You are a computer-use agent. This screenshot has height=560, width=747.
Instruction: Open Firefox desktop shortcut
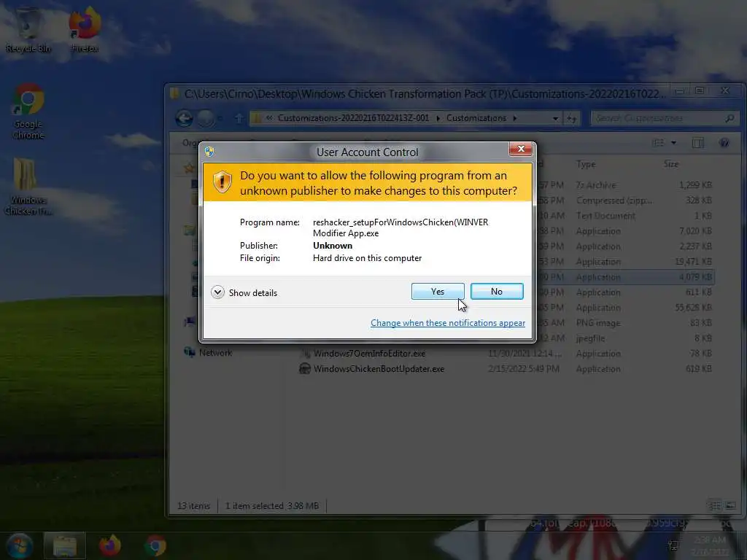point(85,29)
